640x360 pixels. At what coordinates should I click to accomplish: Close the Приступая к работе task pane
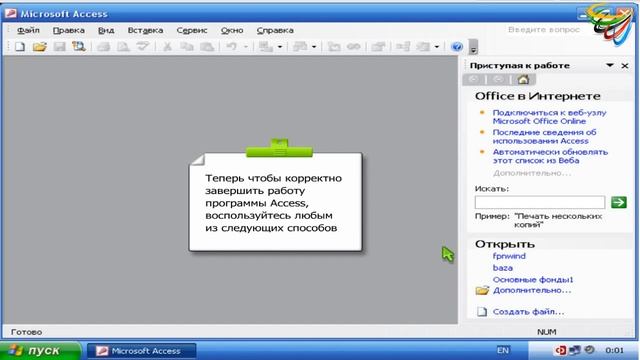[625, 66]
